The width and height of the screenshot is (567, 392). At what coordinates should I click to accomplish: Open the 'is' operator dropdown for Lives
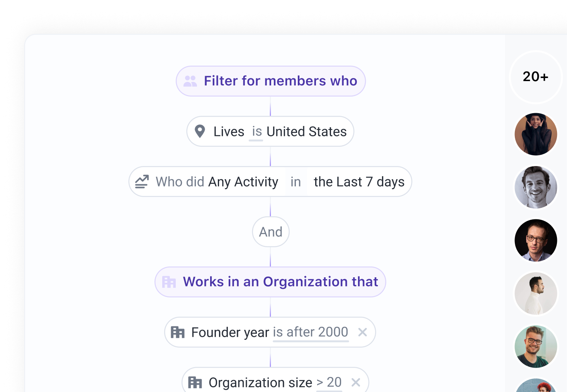[256, 132]
